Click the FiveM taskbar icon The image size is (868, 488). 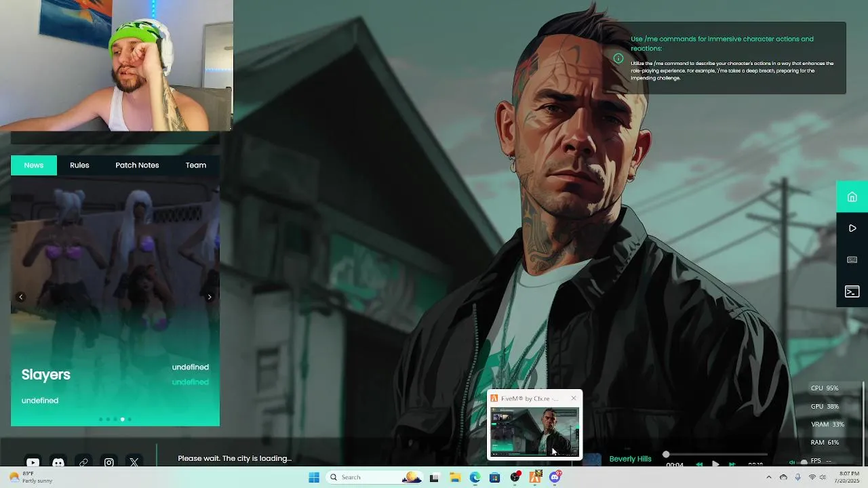[535, 477]
